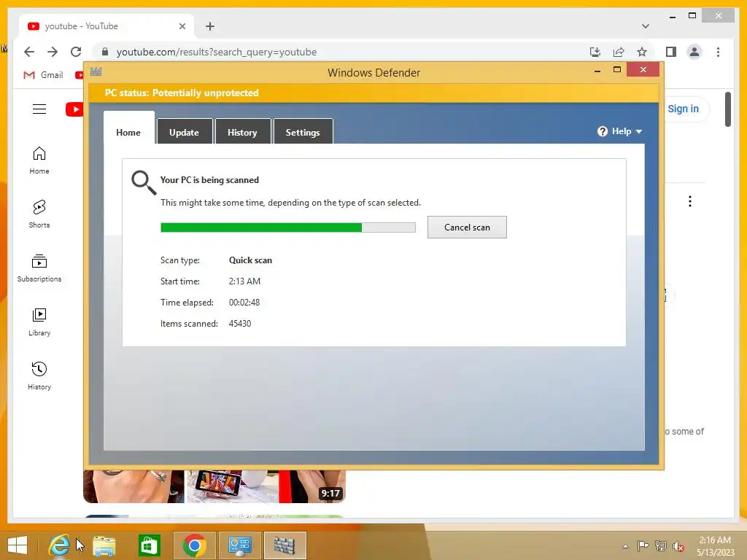Screen dimensions: 747x560
Task: Click the '00:02:48' time elapsed value
Action: (244, 303)
